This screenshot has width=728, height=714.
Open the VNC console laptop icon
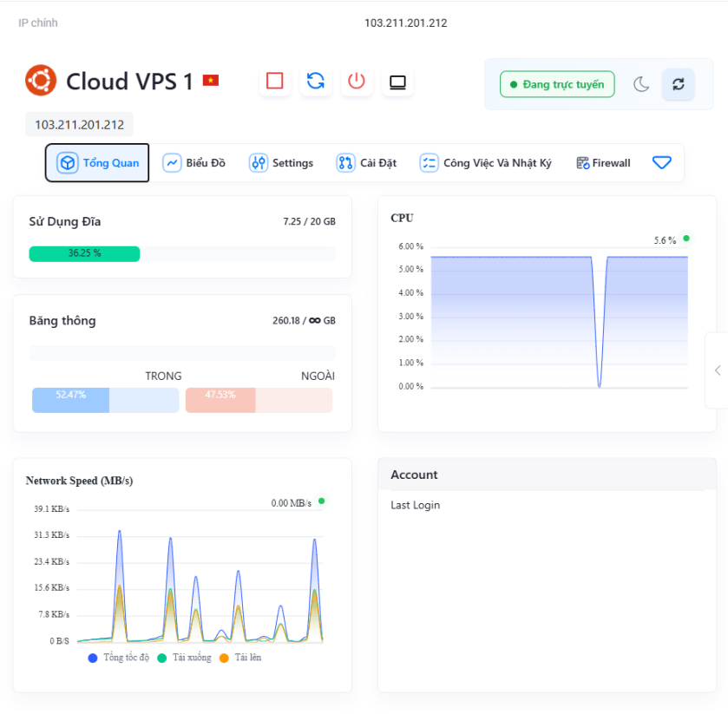397,82
